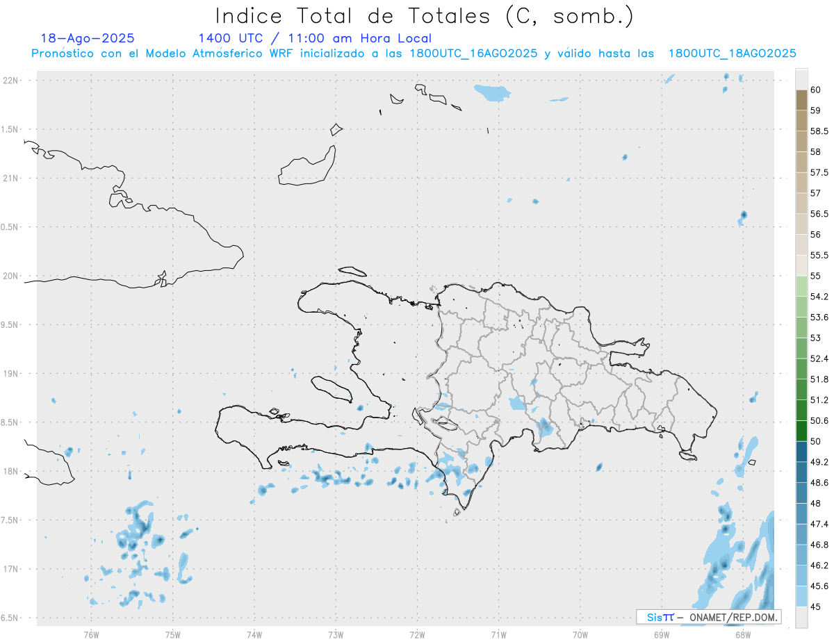Screen dimensions: 834x644
Task: Click the '22N' latitude label
Action: click(x=11, y=80)
